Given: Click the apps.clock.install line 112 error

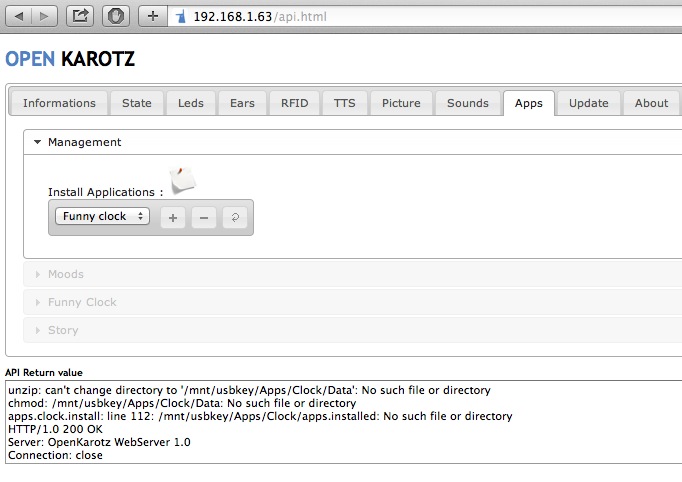Looking at the screenshot, I should 260,416.
